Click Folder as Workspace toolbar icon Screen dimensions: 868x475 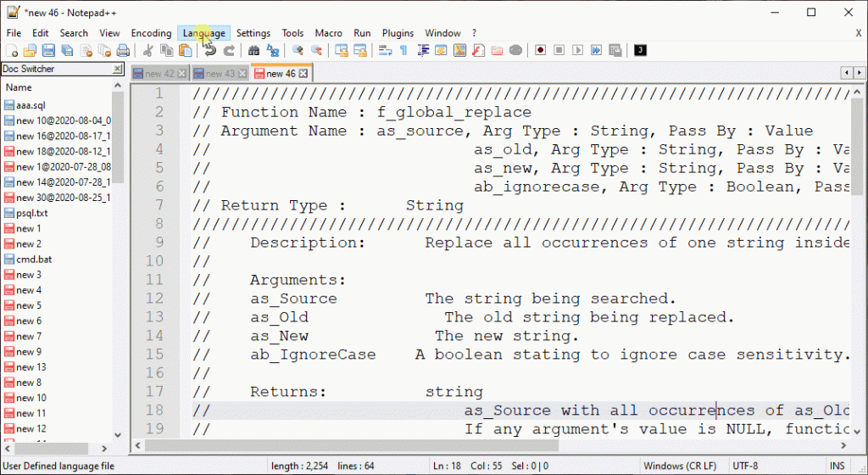(x=497, y=50)
